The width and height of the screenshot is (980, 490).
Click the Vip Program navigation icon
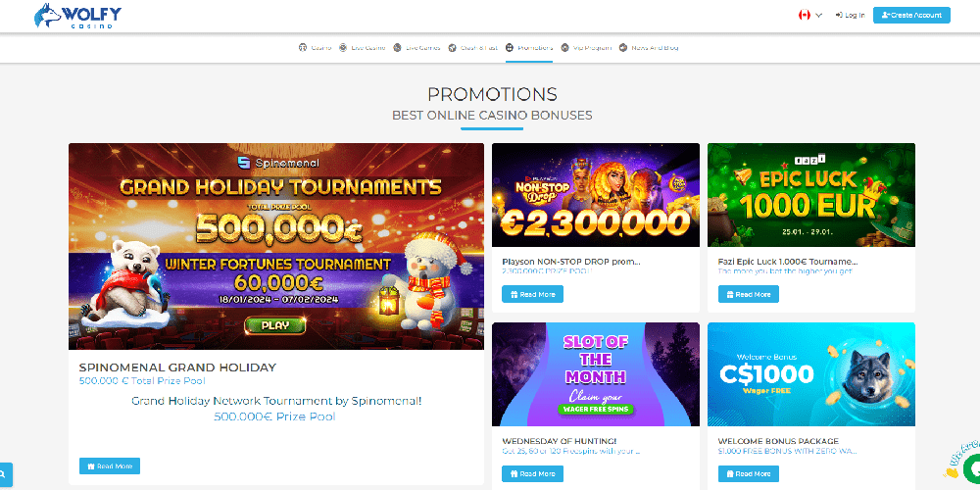click(x=565, y=47)
